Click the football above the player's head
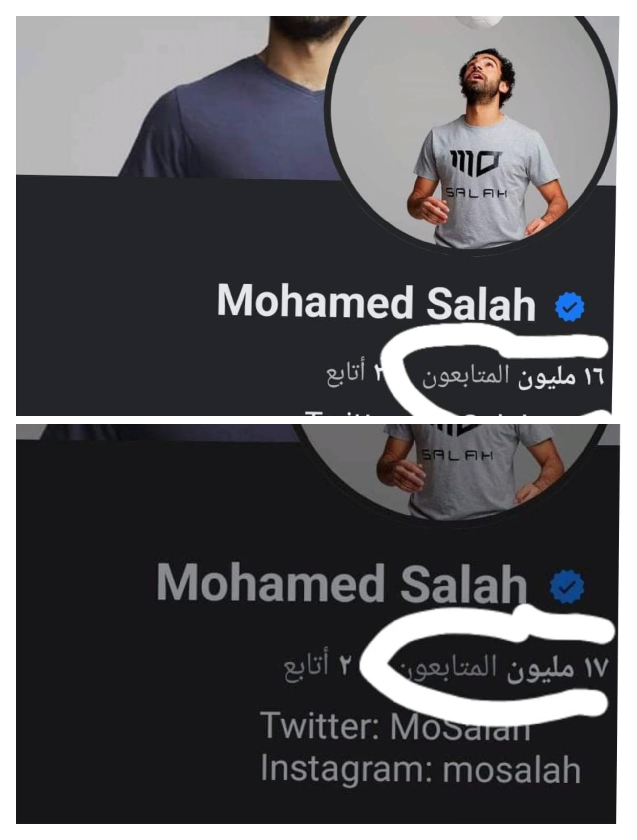The height and width of the screenshot is (840, 637). tap(479, 21)
